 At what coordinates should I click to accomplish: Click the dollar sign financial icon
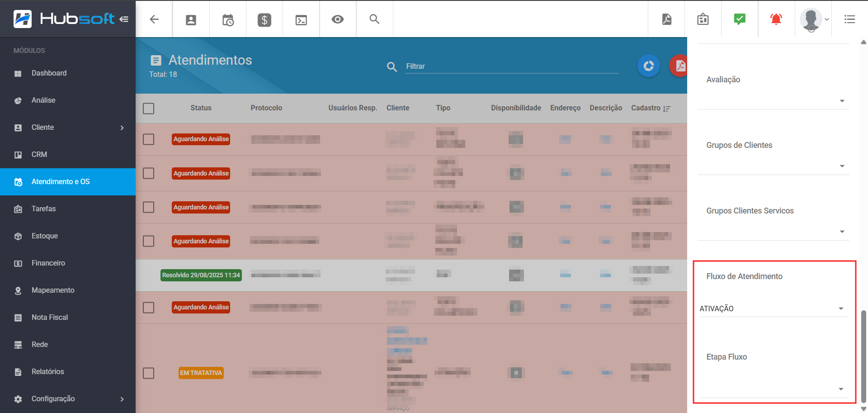tap(264, 19)
